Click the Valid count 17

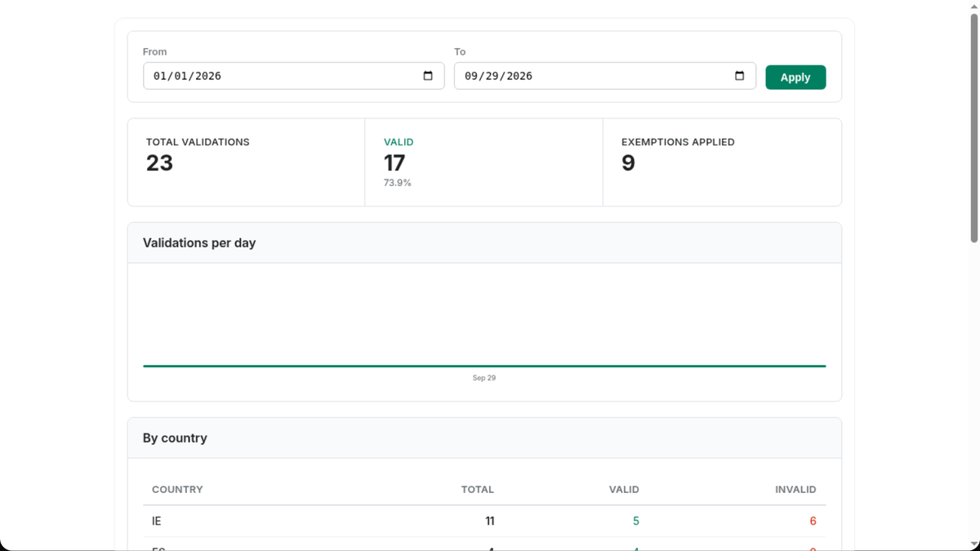pyautogui.click(x=394, y=162)
